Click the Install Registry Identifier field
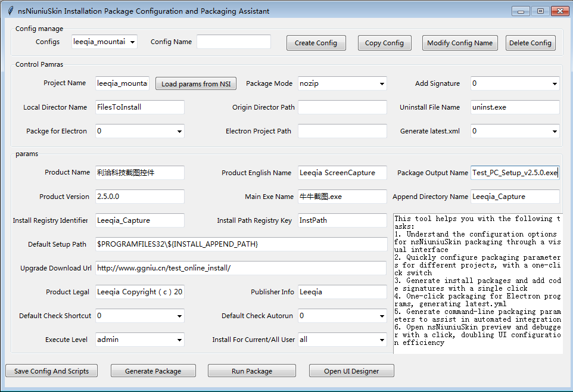Screen dimensions: 573x392 [139, 220]
